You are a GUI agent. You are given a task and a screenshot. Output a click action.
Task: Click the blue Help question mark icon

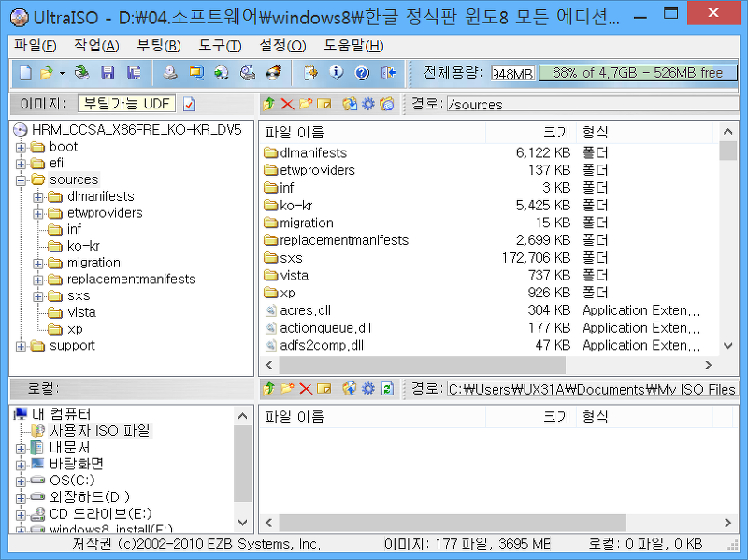click(x=362, y=73)
